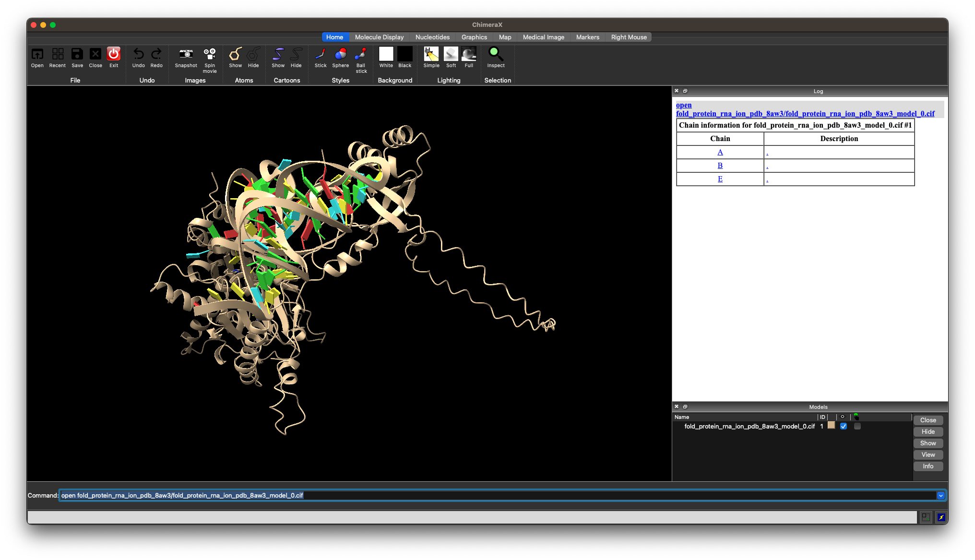Viewport: 975px width, 560px height.
Task: Toggle the model's shown checkbox
Action: point(844,426)
